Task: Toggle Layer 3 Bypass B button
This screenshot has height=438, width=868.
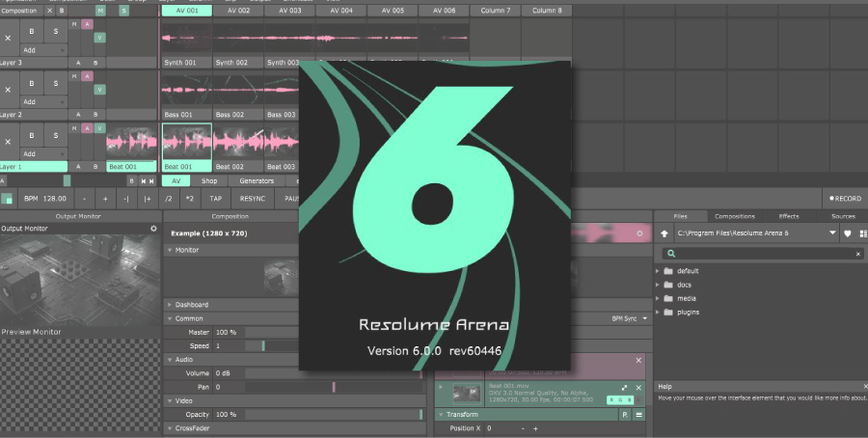Action: pyautogui.click(x=32, y=32)
